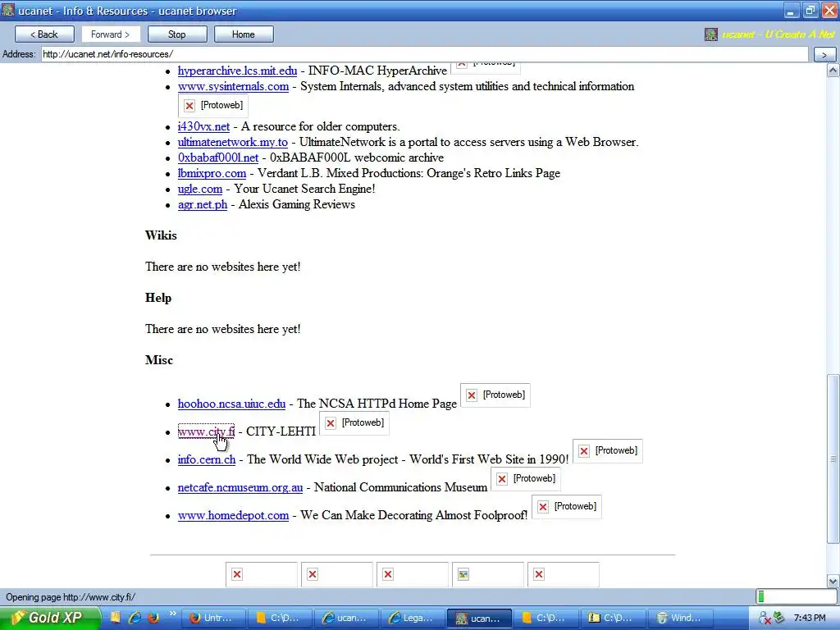
Task: Click Protoweb badge next to NCSA HTTPd
Action: 495,395
